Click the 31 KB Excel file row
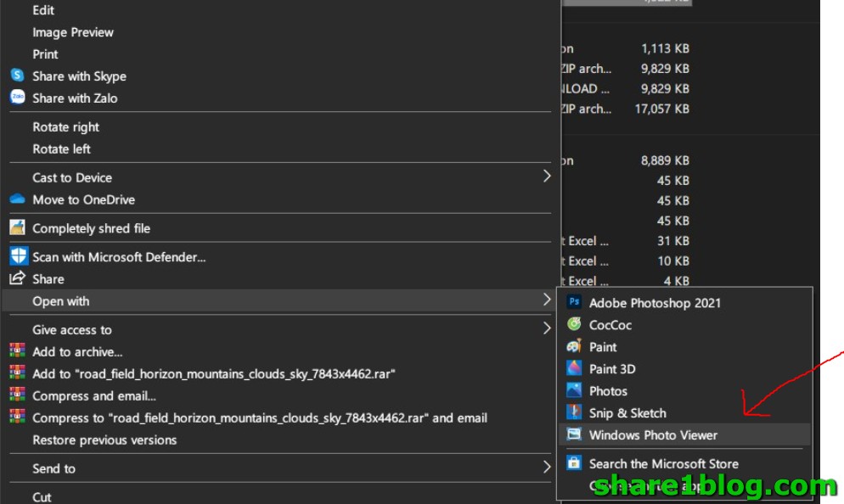 coord(626,241)
